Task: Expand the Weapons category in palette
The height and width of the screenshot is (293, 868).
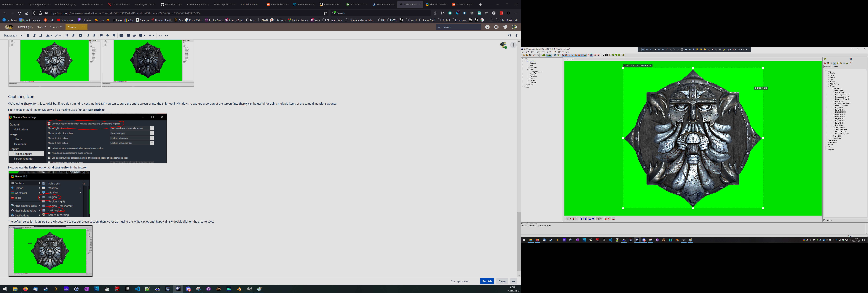Action: [x=826, y=149]
